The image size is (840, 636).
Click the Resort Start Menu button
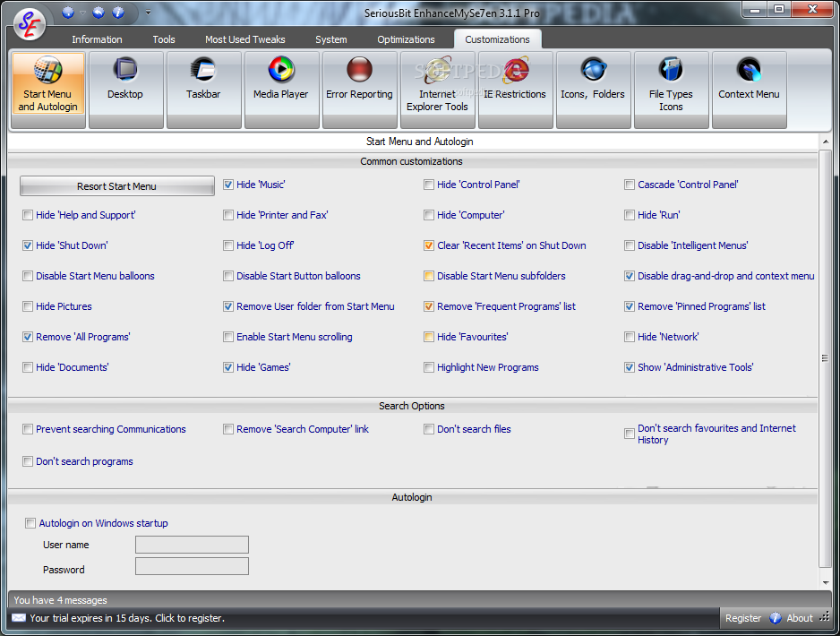tap(116, 186)
